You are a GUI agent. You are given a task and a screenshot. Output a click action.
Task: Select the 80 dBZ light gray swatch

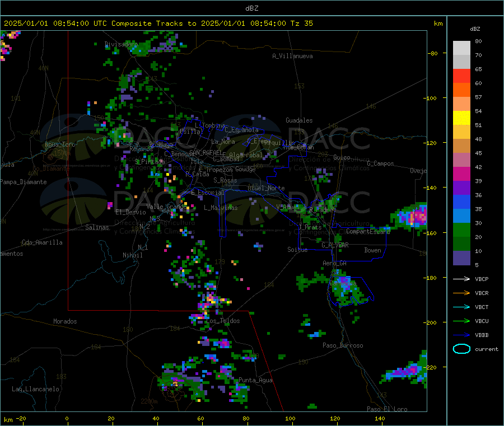(x=461, y=48)
